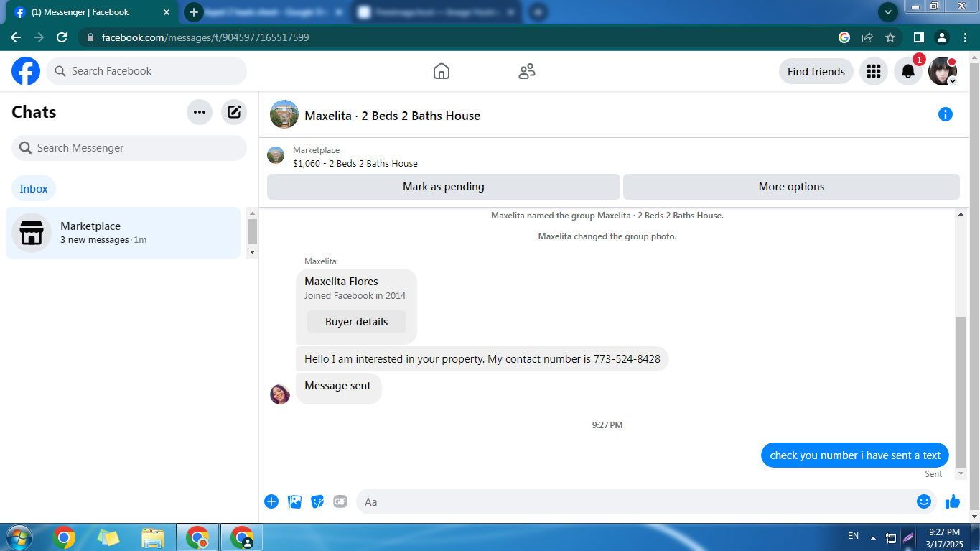Click the Find friends button
Viewport: 980px width, 551px height.
pos(816,71)
